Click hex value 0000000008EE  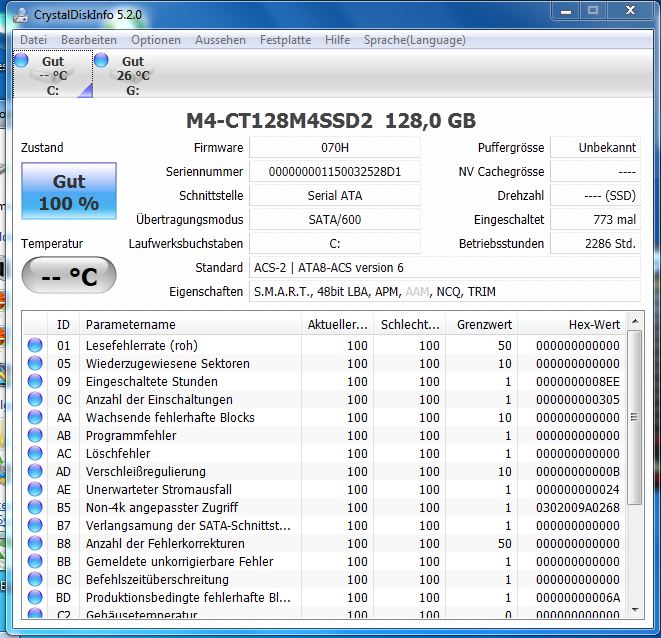[578, 382]
